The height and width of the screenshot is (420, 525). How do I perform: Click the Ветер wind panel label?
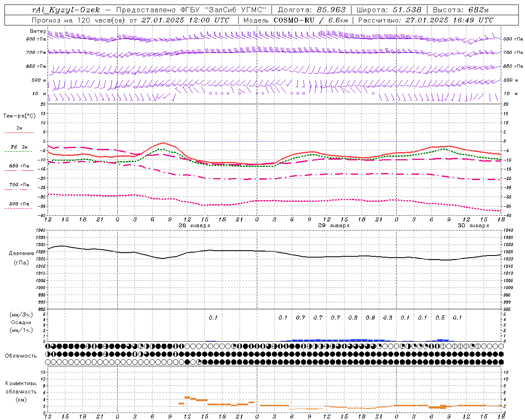coord(38,31)
